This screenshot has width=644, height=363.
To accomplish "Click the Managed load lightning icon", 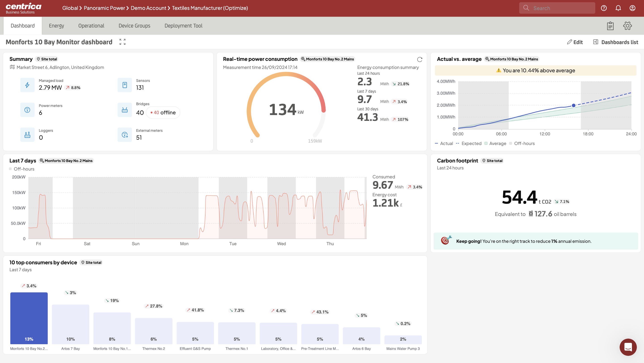I will pyautogui.click(x=27, y=85).
